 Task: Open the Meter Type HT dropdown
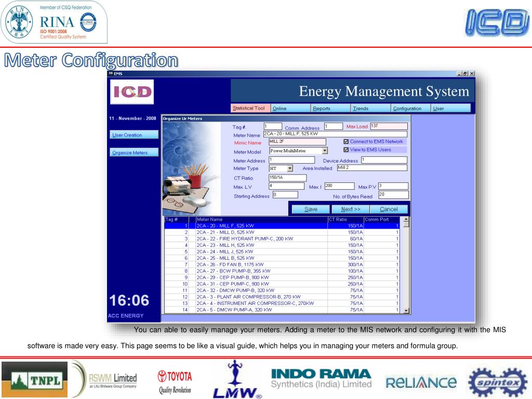pyautogui.click(x=290, y=168)
